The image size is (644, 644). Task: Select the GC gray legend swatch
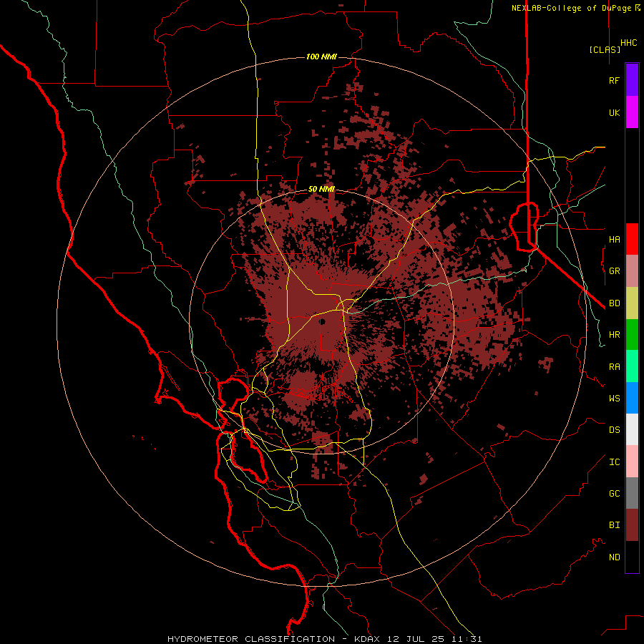tap(632, 493)
